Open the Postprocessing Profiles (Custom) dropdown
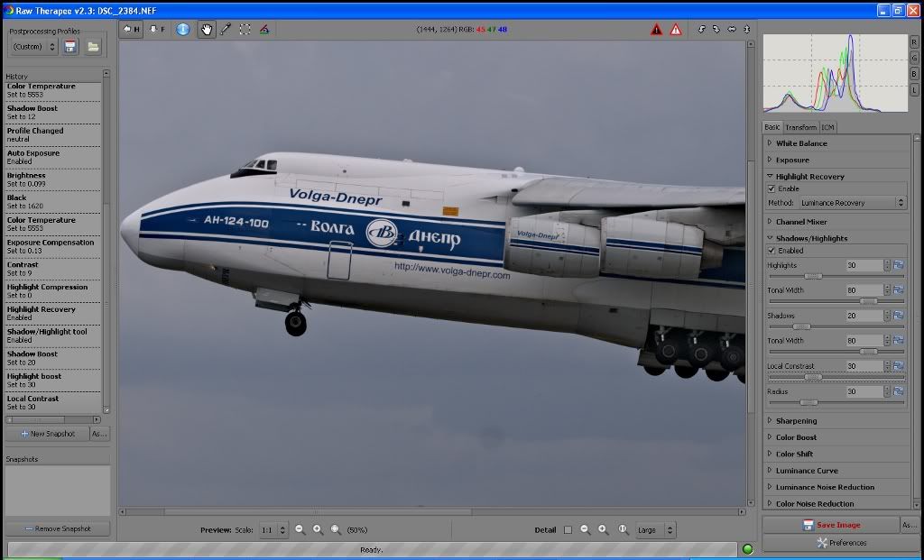This screenshot has width=924, height=560. (x=33, y=47)
